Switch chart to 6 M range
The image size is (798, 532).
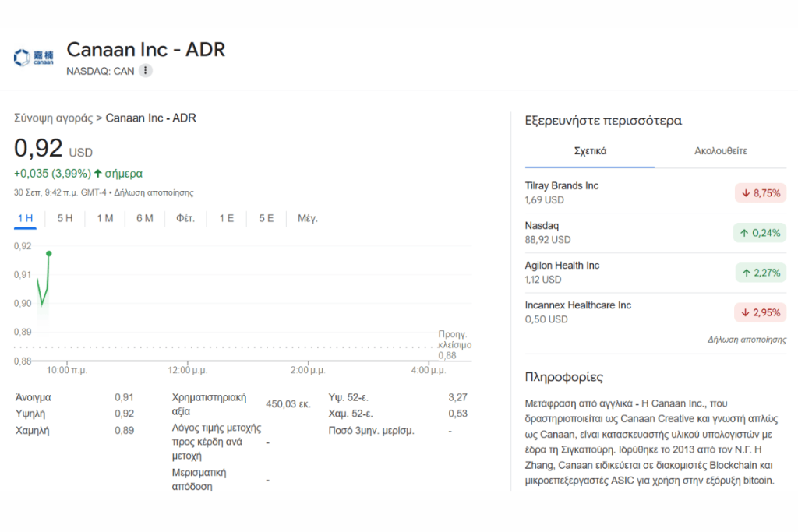click(x=144, y=218)
